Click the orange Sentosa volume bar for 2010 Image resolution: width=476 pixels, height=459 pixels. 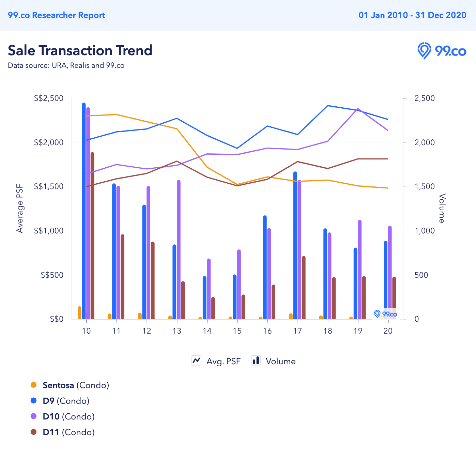pyautogui.click(x=79, y=313)
